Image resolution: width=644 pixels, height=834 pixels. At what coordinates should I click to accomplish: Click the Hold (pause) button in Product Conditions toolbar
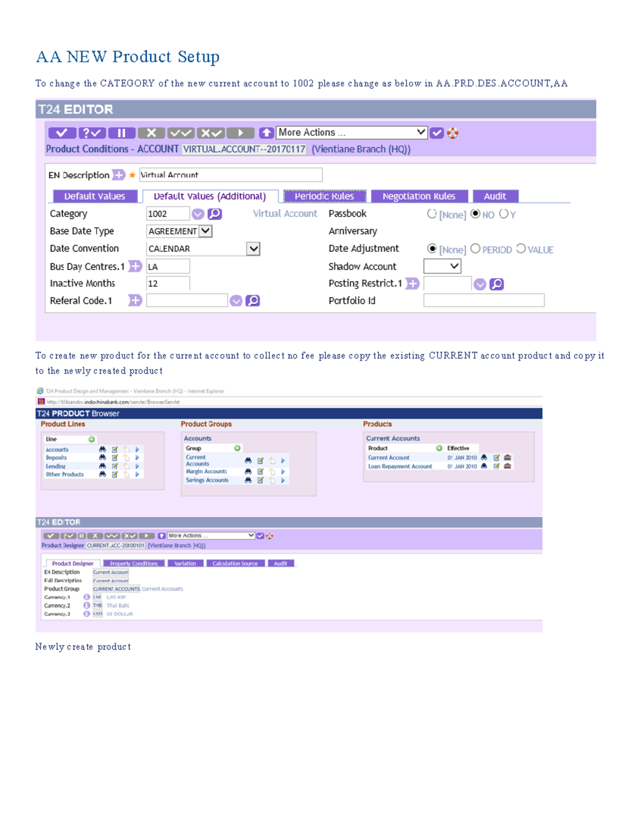pos(121,133)
